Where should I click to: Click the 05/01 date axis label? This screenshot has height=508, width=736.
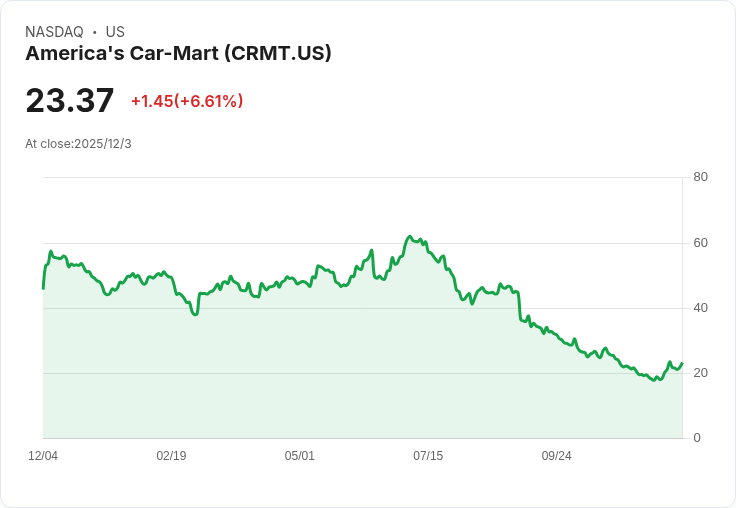(299, 456)
